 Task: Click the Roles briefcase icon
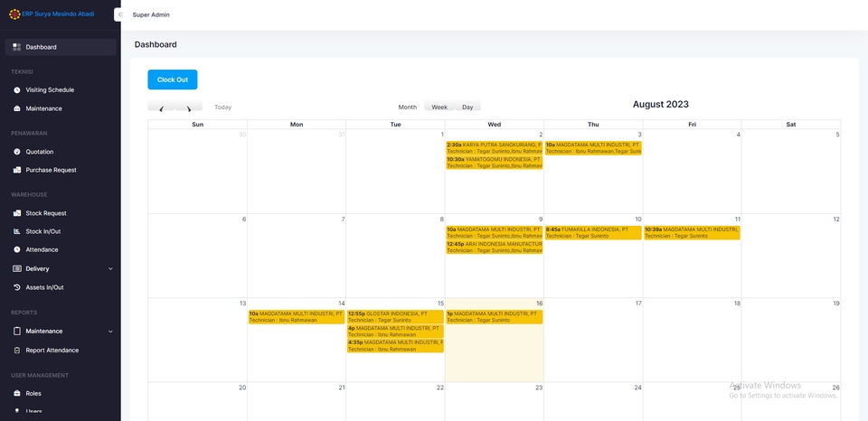click(x=16, y=393)
